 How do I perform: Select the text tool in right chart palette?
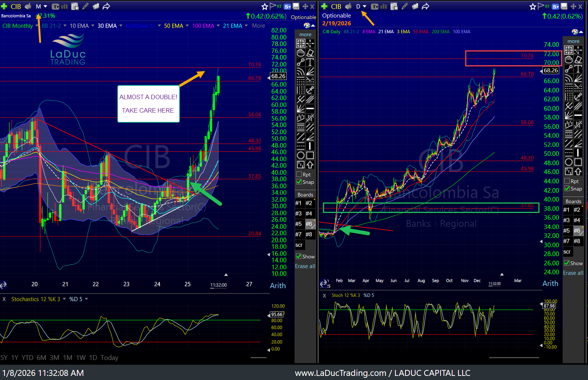[x=578, y=69]
